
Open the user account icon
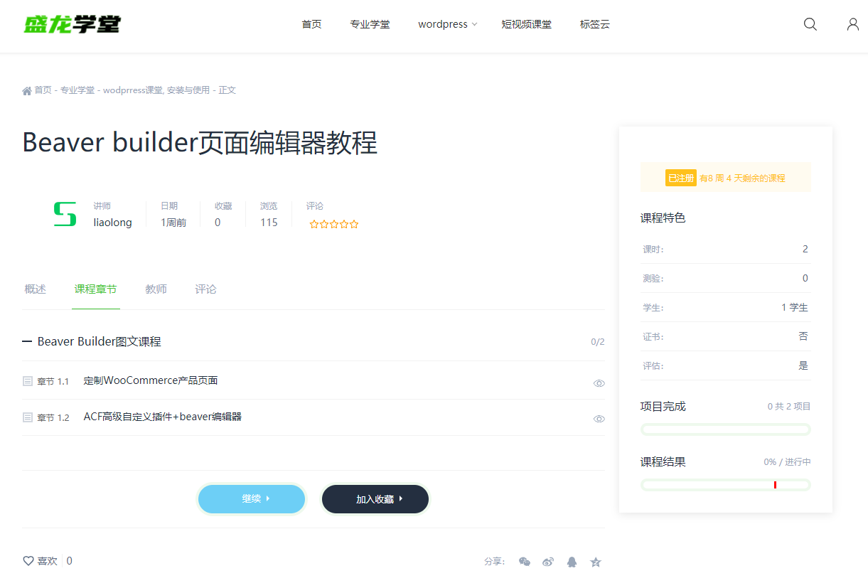point(853,24)
